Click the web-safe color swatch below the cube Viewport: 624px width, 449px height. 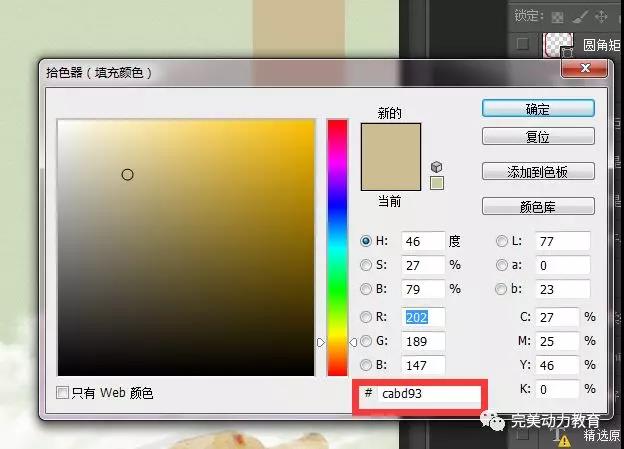tap(436, 183)
